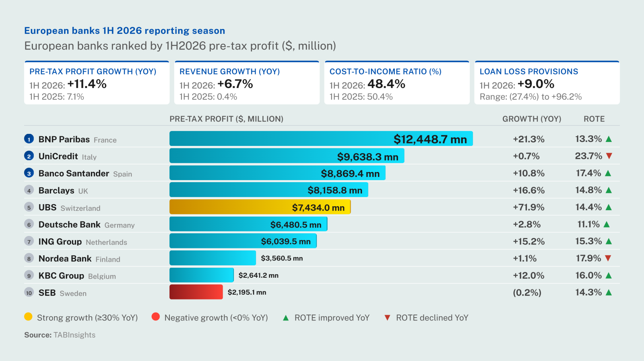The height and width of the screenshot is (361, 644).
Task: Click the rank 2 badge beside UniCredit
Action: [x=29, y=156]
